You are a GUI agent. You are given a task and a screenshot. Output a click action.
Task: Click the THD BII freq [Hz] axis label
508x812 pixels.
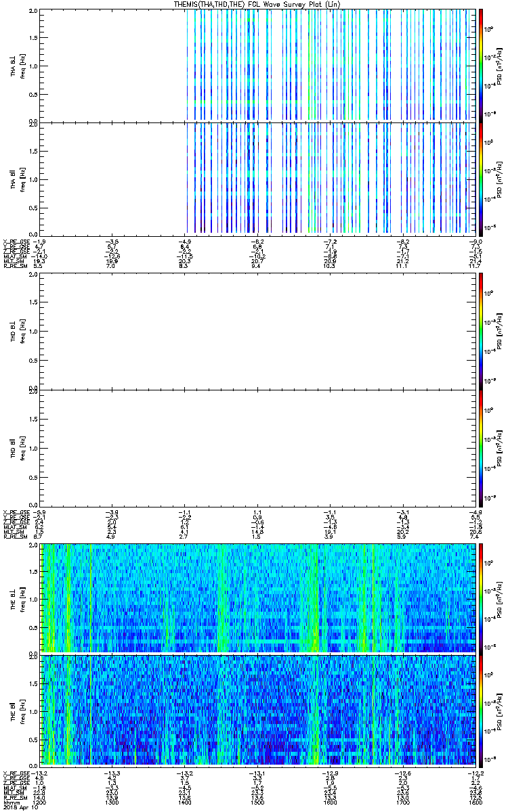pyautogui.click(x=22, y=448)
